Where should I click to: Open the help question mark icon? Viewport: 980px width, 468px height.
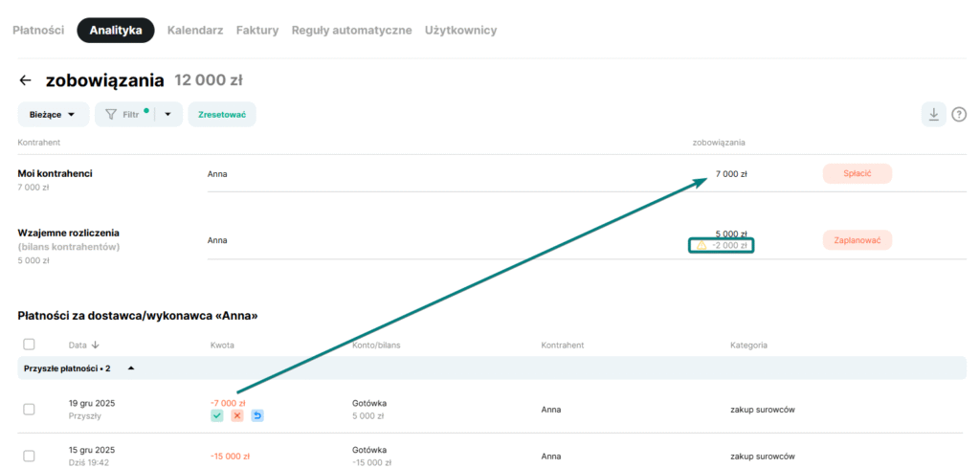pyautogui.click(x=959, y=115)
